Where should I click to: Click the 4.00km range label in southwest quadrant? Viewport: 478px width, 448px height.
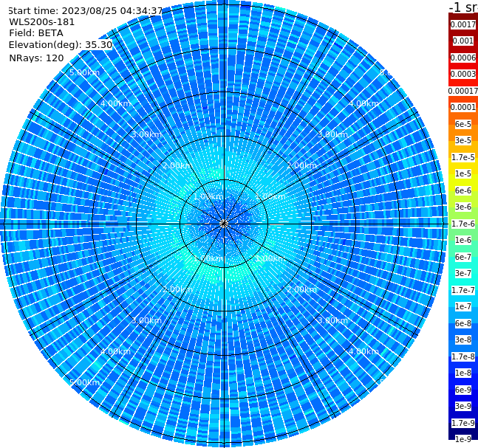(x=115, y=351)
